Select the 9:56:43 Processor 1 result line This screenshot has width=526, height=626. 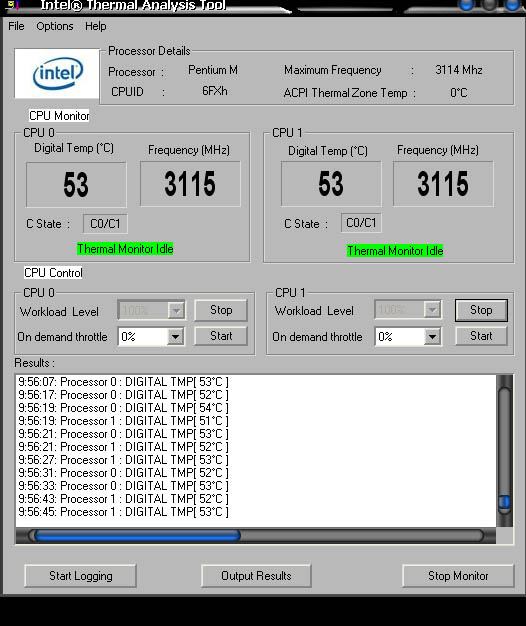click(123, 499)
